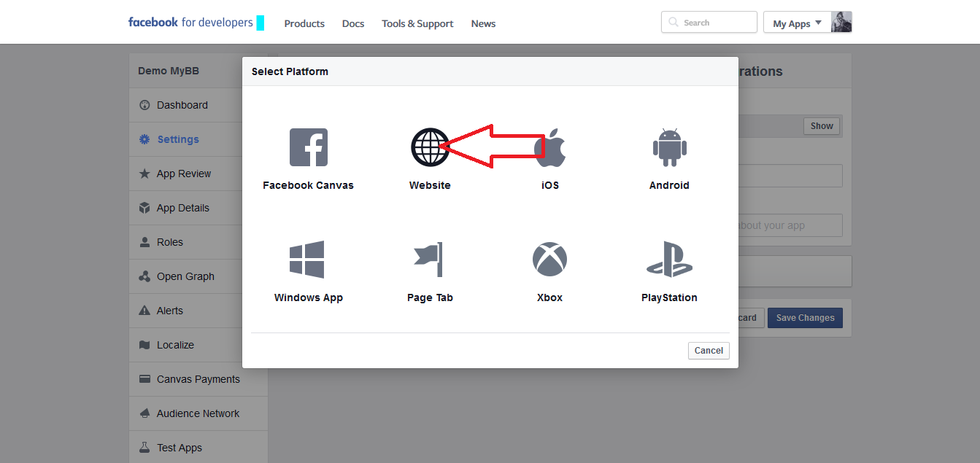Open the Products menu
This screenshot has width=980, height=463.
click(x=304, y=23)
